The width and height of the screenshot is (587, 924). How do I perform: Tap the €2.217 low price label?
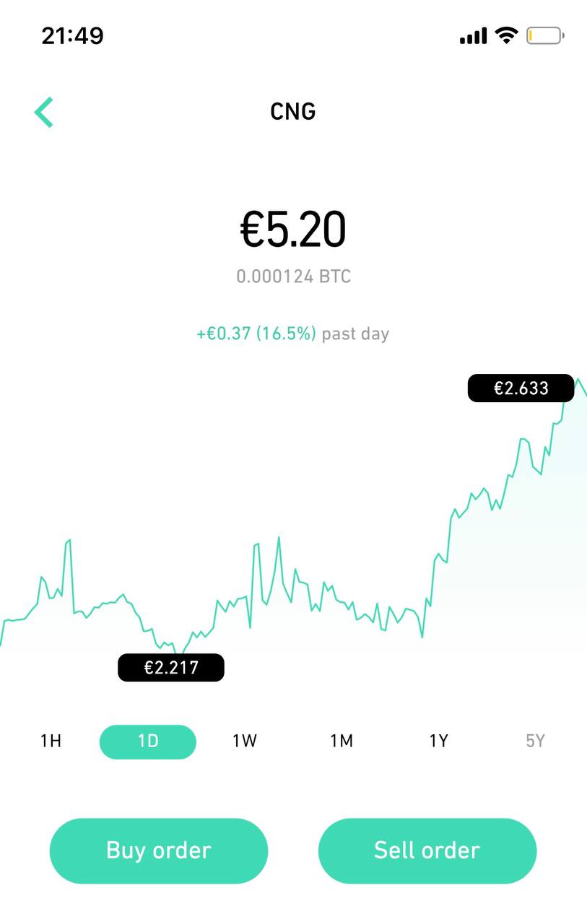pos(171,668)
